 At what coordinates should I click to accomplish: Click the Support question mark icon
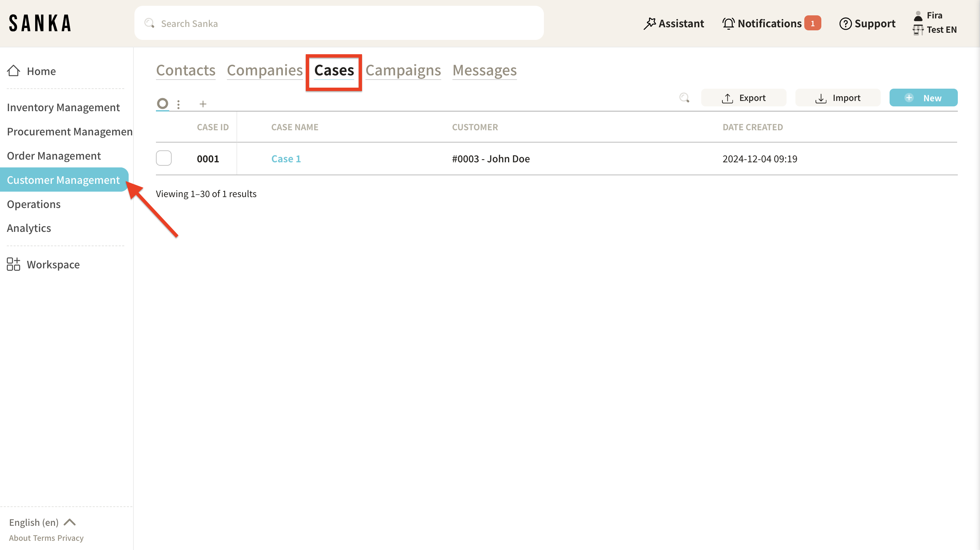(845, 24)
